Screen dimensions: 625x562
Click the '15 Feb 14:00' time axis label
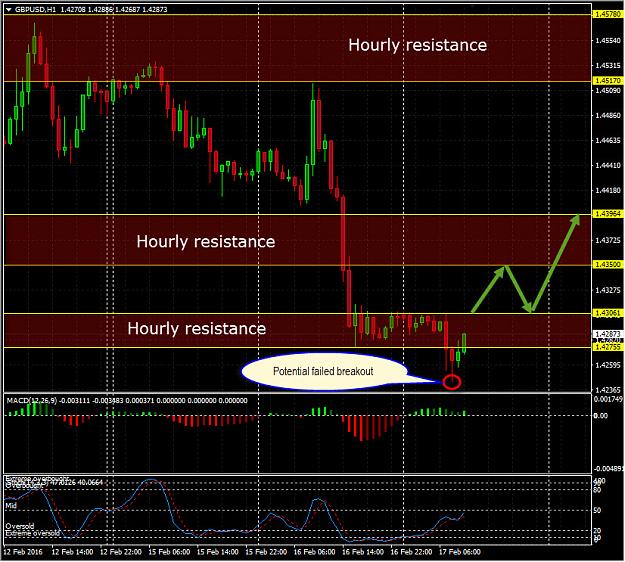pyautogui.click(x=218, y=552)
